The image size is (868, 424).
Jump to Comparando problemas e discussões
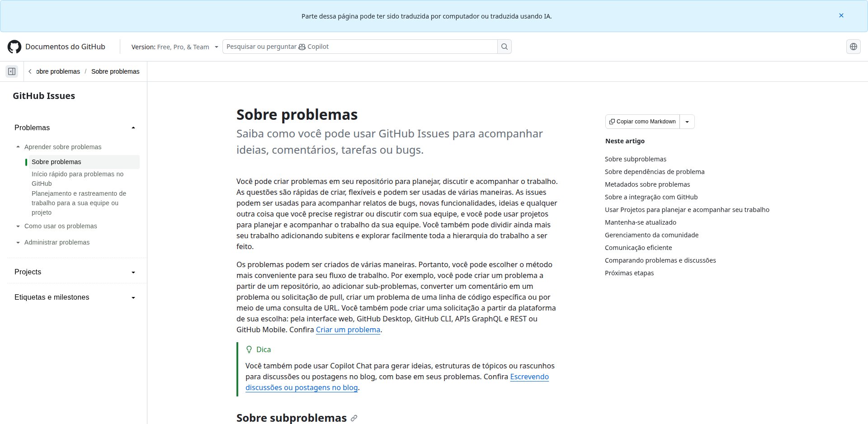click(660, 260)
